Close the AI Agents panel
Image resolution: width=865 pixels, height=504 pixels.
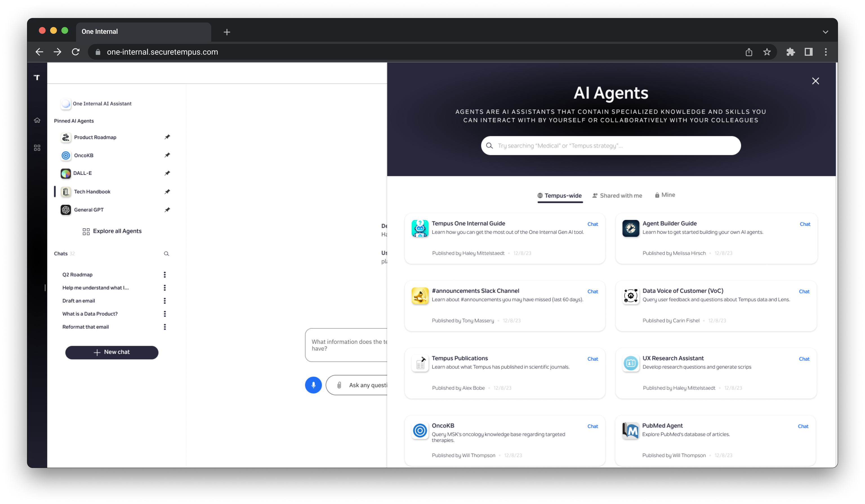pos(815,81)
